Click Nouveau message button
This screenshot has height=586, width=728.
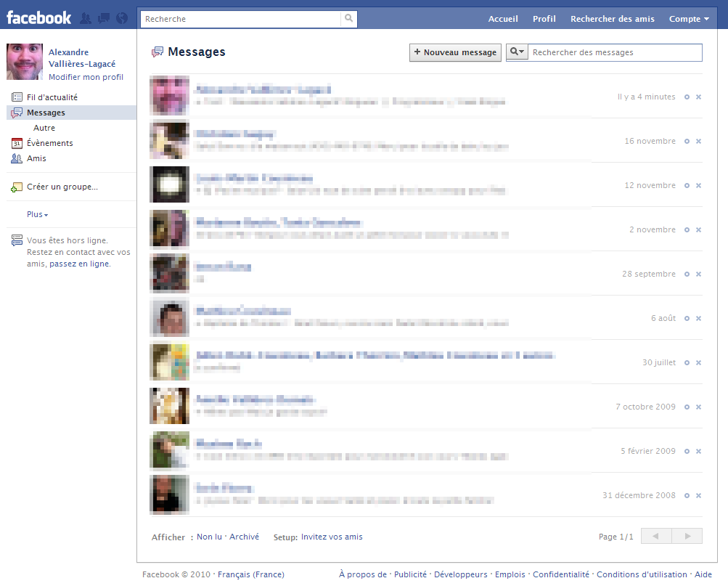[455, 52]
